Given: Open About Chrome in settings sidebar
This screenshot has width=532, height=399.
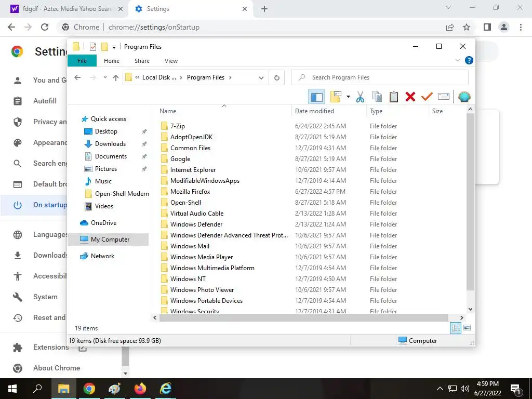Looking at the screenshot, I should point(57,368).
